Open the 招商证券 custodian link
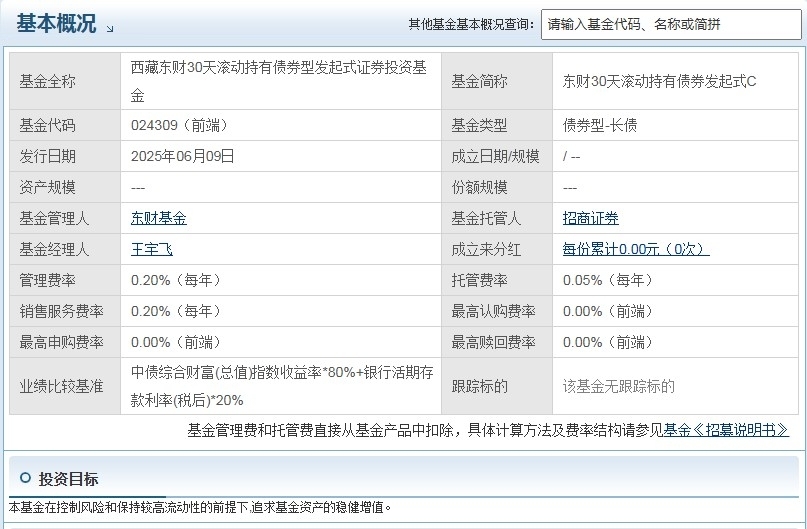807x529 pixels. [590, 218]
